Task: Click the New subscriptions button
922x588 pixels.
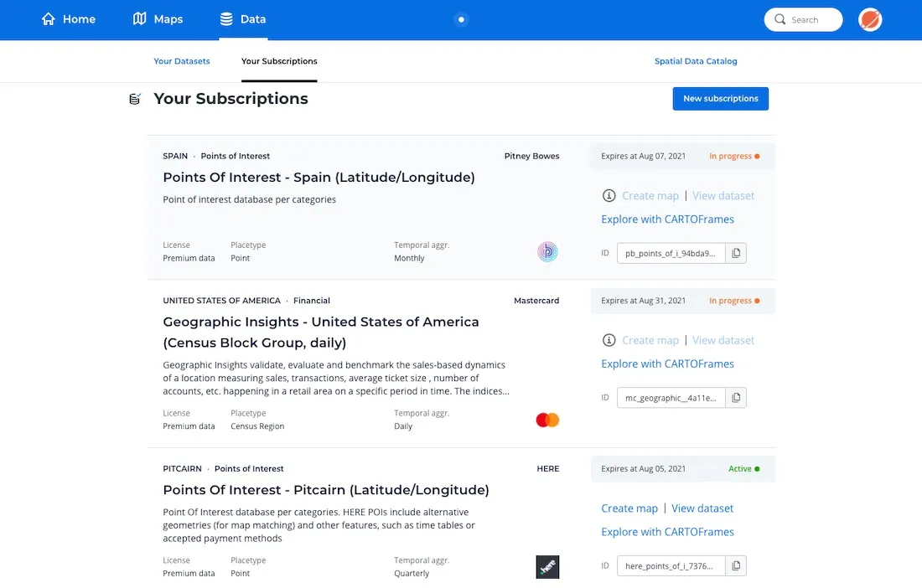Action: [x=720, y=98]
